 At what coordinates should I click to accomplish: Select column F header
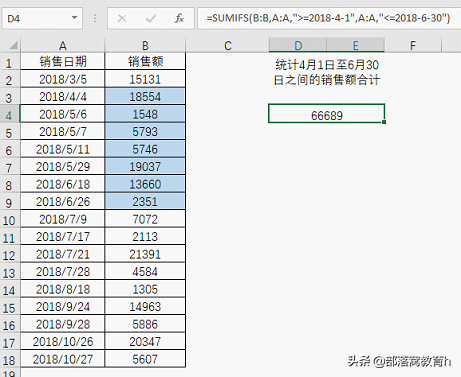point(413,45)
